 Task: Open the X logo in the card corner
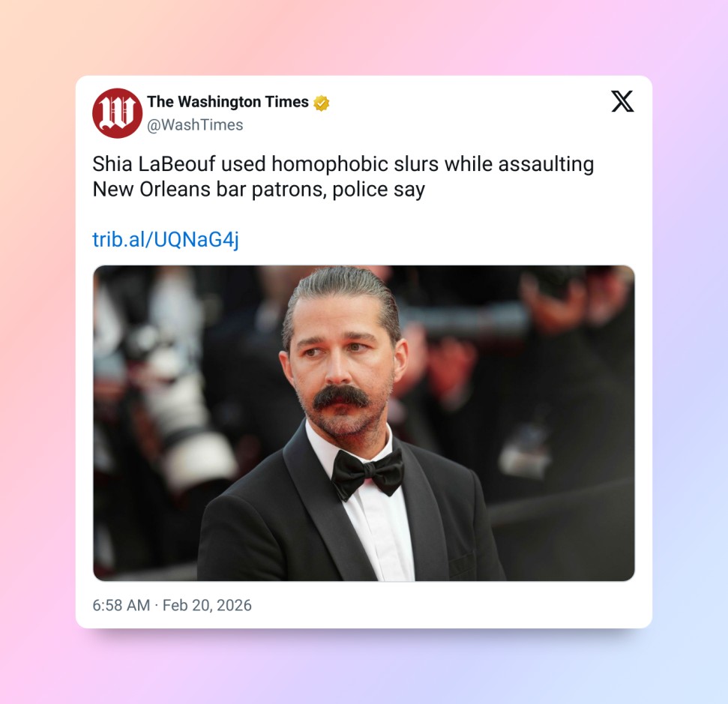pos(622,101)
